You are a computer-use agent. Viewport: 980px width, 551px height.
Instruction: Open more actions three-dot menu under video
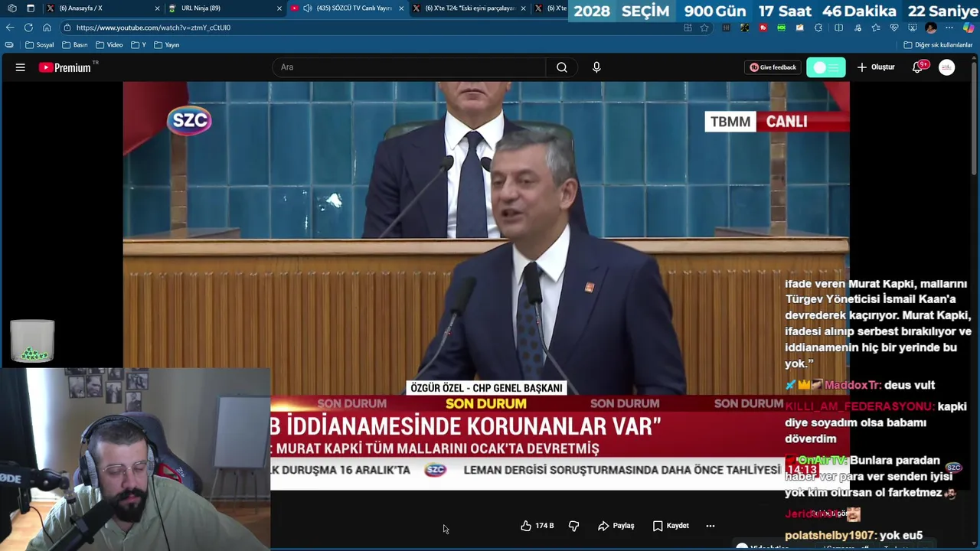click(x=710, y=526)
